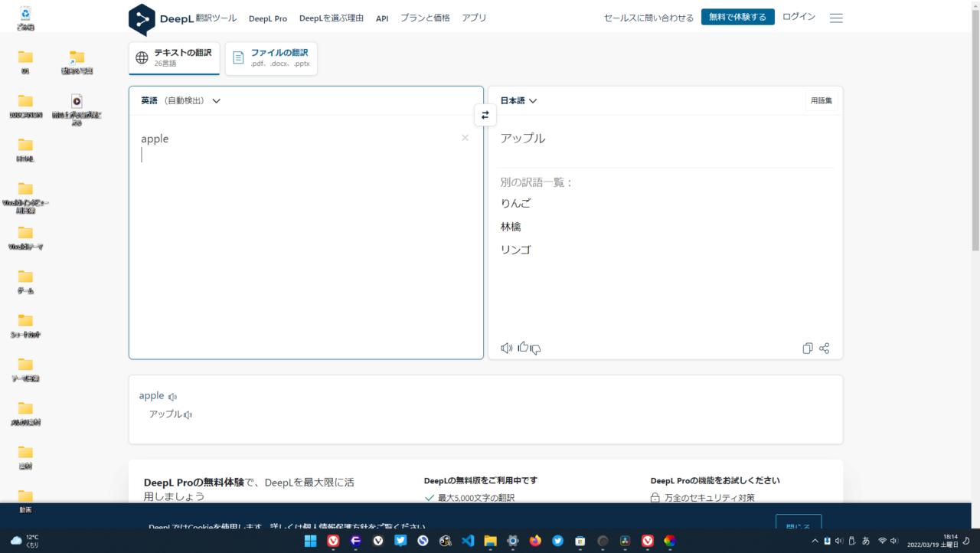
Task: Open the 翻訳ツール menu
Action: (216, 18)
